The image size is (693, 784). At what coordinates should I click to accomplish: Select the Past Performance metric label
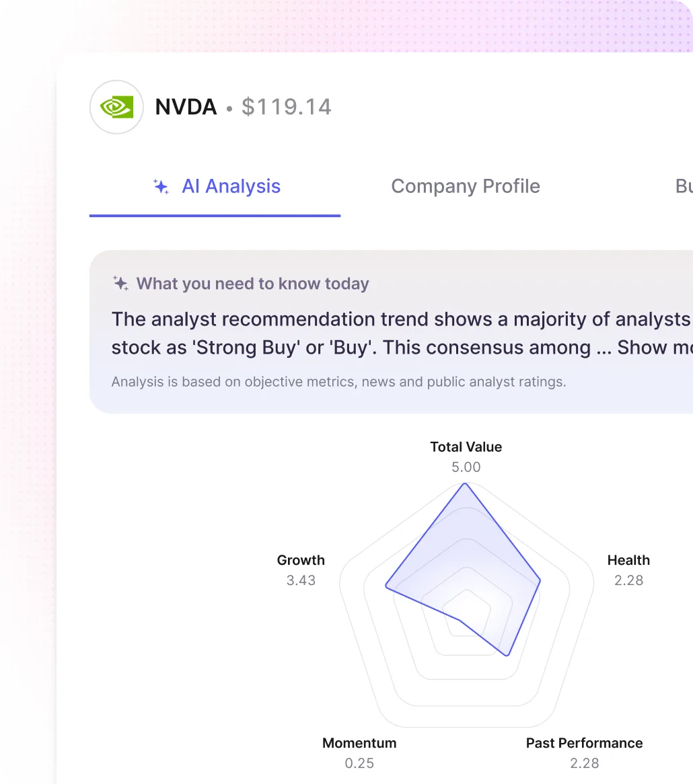coord(584,743)
